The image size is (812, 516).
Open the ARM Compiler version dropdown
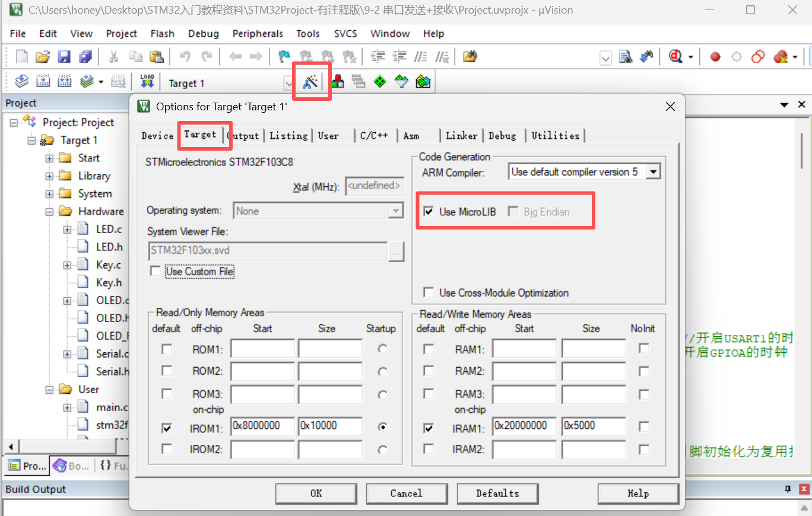pyautogui.click(x=653, y=172)
